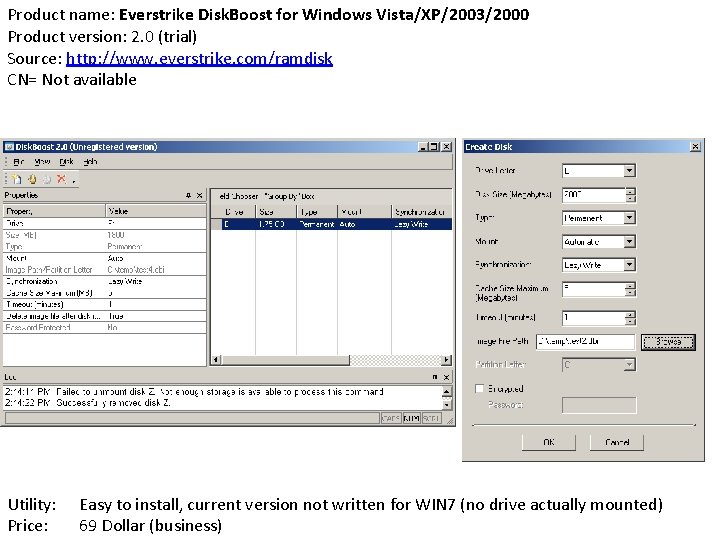
Task: Click the log scroll down arrow
Action: click(446, 404)
